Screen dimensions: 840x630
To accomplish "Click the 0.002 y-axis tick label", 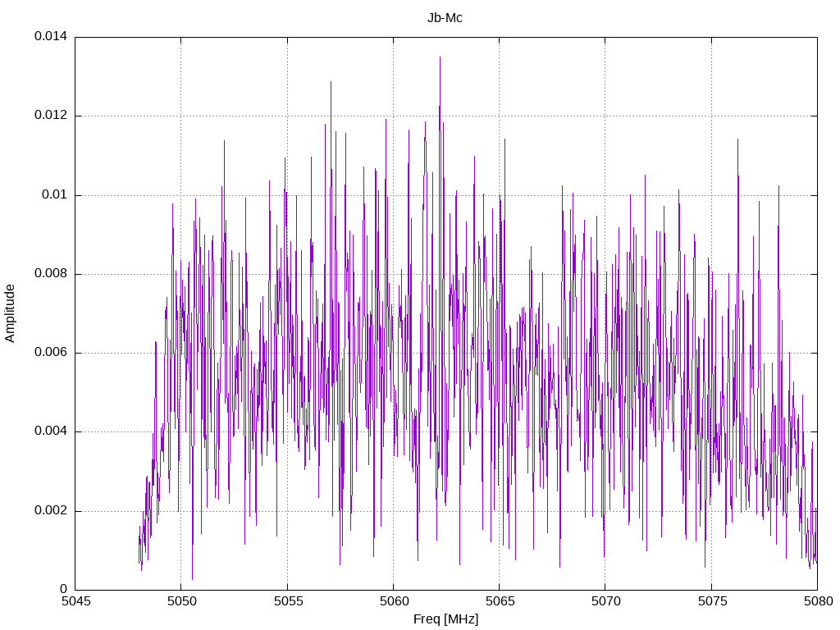I will (x=51, y=510).
